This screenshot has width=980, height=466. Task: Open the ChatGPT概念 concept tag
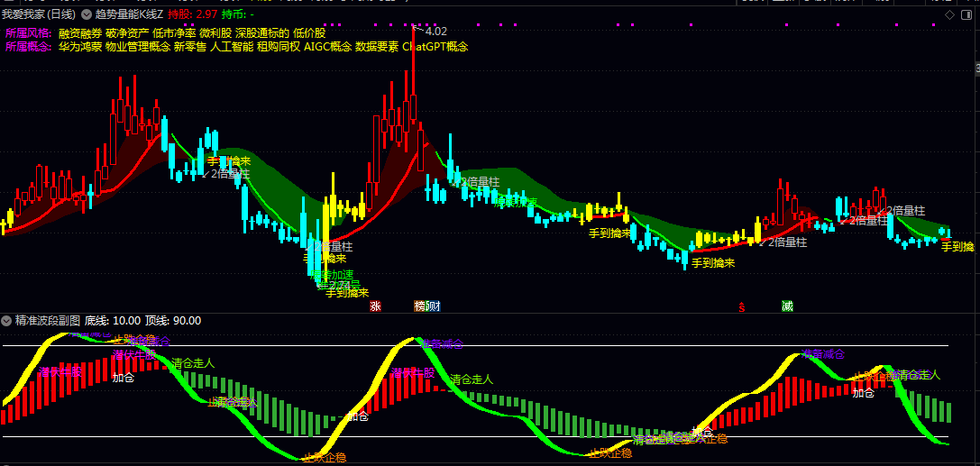click(x=435, y=47)
